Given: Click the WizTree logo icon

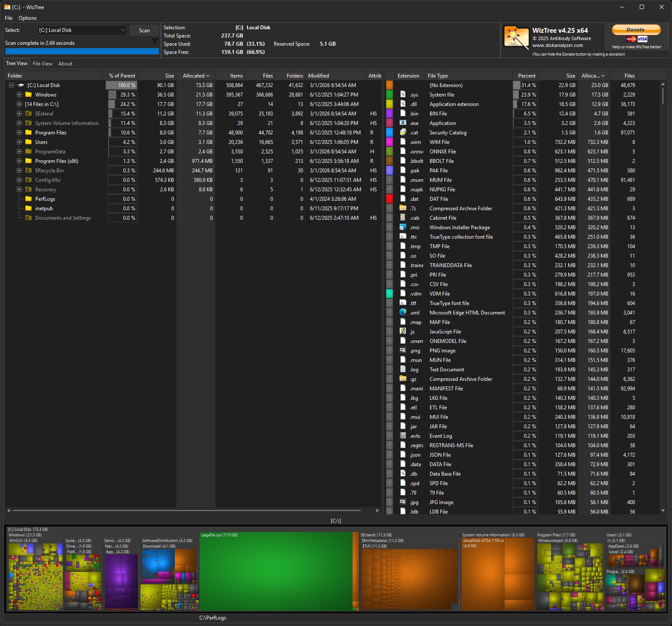Looking at the screenshot, I should (516, 37).
